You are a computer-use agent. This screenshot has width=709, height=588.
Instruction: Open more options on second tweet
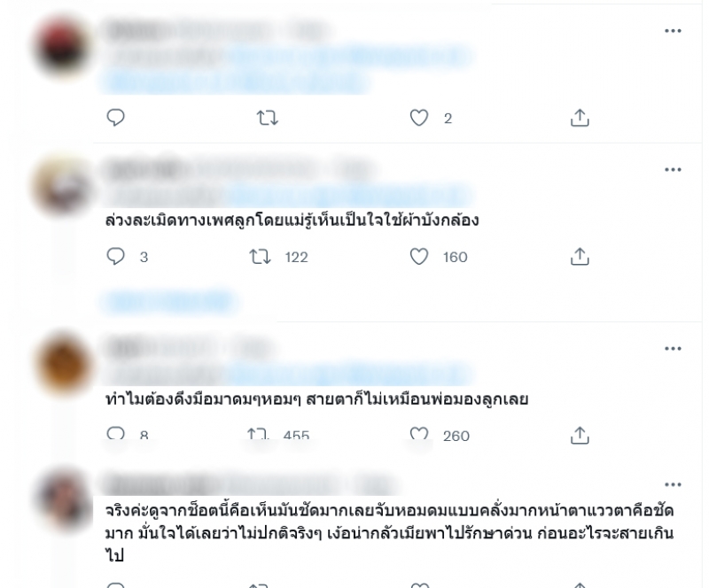pos(673,169)
